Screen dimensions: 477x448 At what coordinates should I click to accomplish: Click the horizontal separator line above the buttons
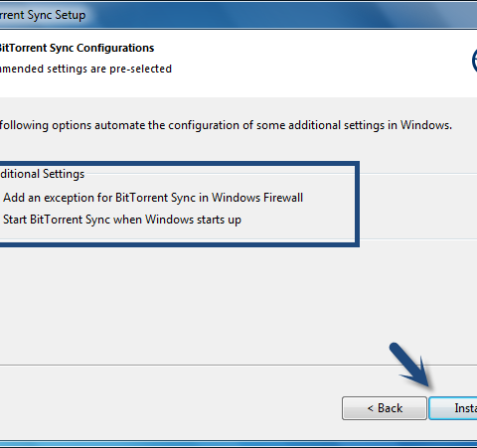238,366
